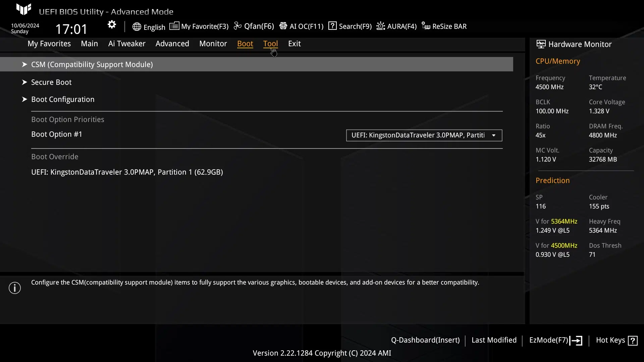Click the CPU/Memory section heading

[x=558, y=61]
